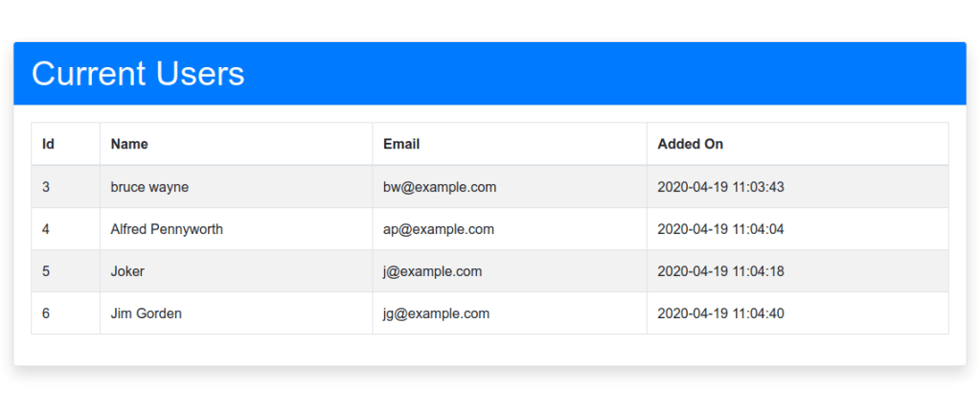Select the Id cell showing 5

click(x=46, y=271)
